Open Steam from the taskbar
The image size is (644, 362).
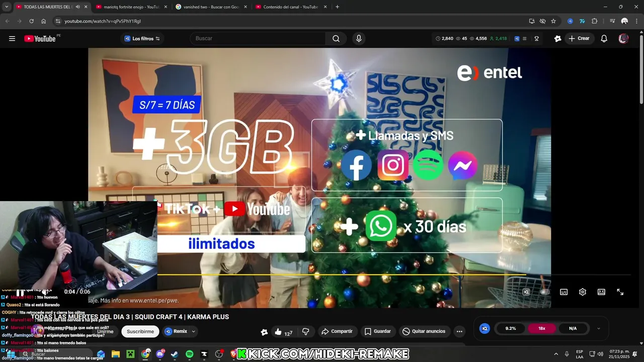click(x=175, y=354)
